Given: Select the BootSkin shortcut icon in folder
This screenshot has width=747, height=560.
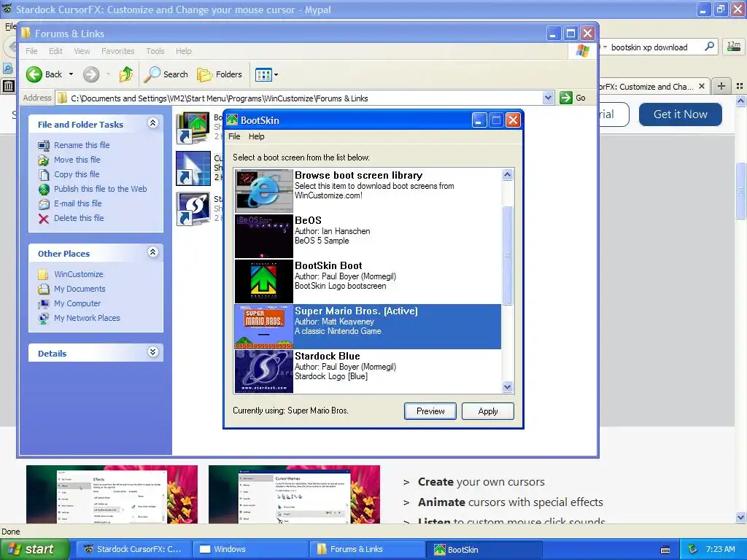Looking at the screenshot, I should [193, 128].
